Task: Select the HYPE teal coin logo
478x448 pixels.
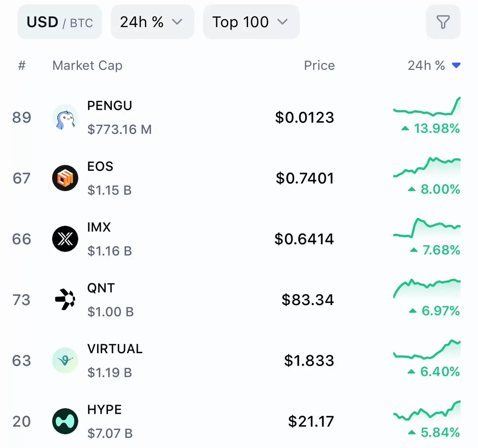Action: coord(65,421)
